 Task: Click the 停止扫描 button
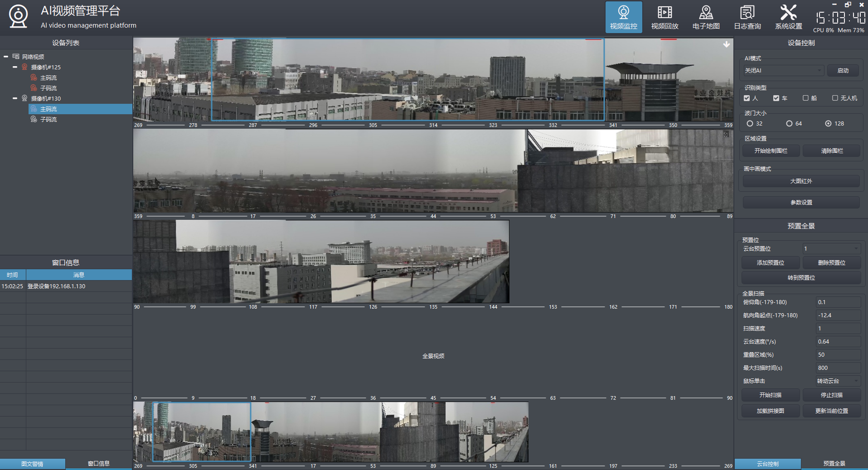click(832, 395)
